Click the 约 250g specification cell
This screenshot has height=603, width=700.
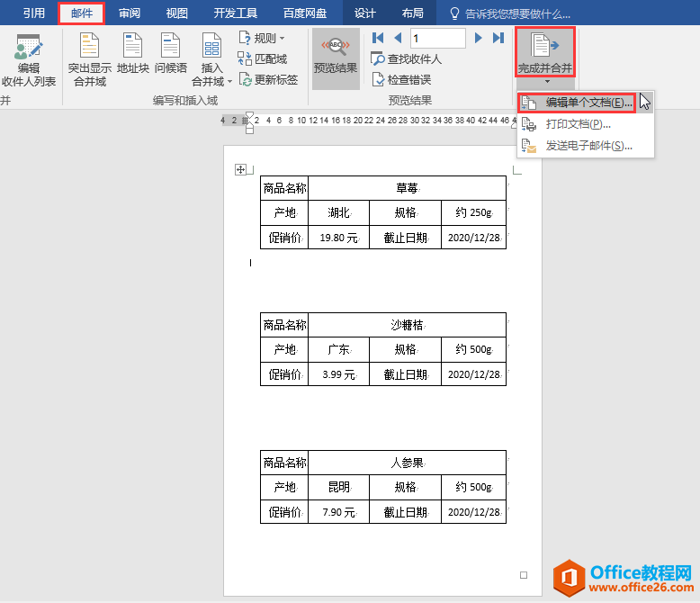[473, 212]
